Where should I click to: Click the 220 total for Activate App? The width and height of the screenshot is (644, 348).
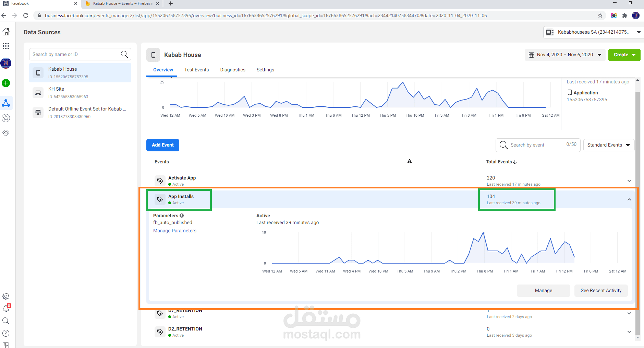click(x=491, y=178)
